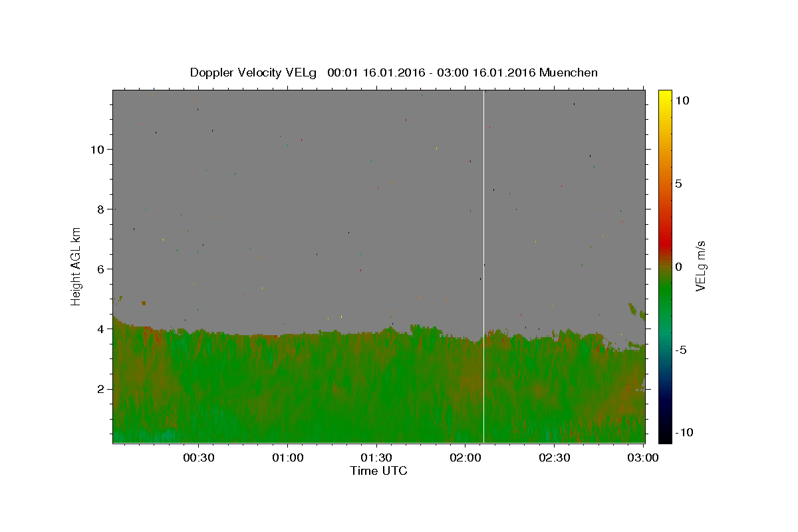Viewport: 798px width, 532px height.
Task: Click the 2 km height tick label
Action: coord(100,388)
